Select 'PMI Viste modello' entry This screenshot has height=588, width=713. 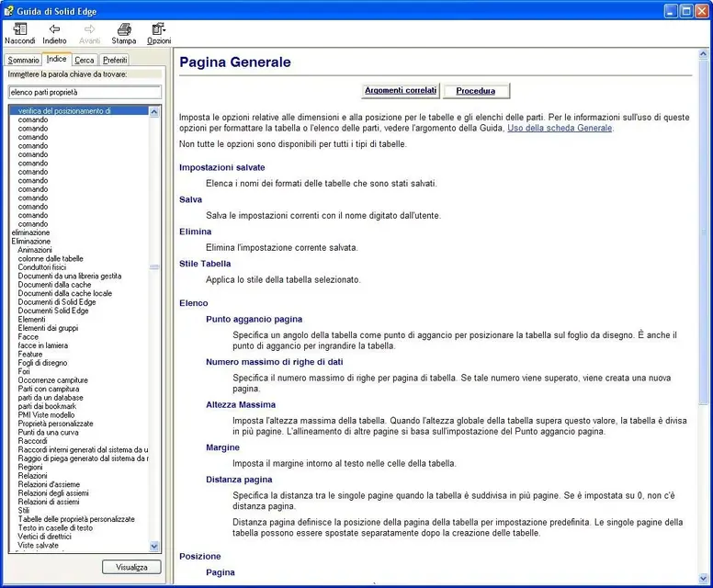[46, 414]
